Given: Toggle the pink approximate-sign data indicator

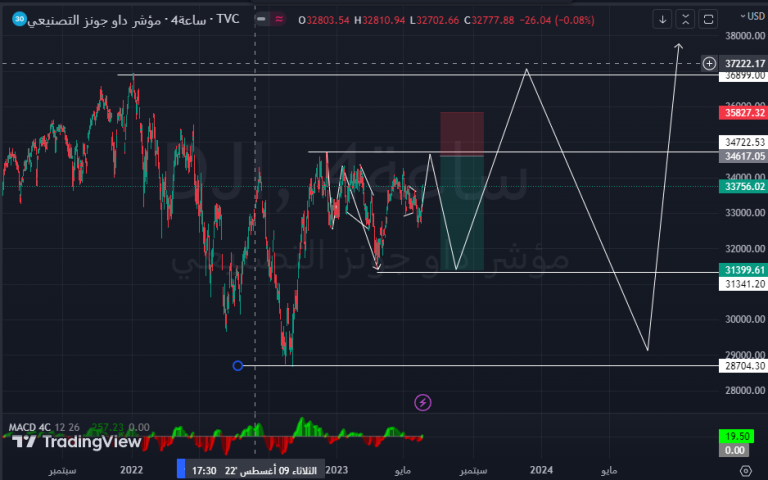Looking at the screenshot, I should pos(279,20).
